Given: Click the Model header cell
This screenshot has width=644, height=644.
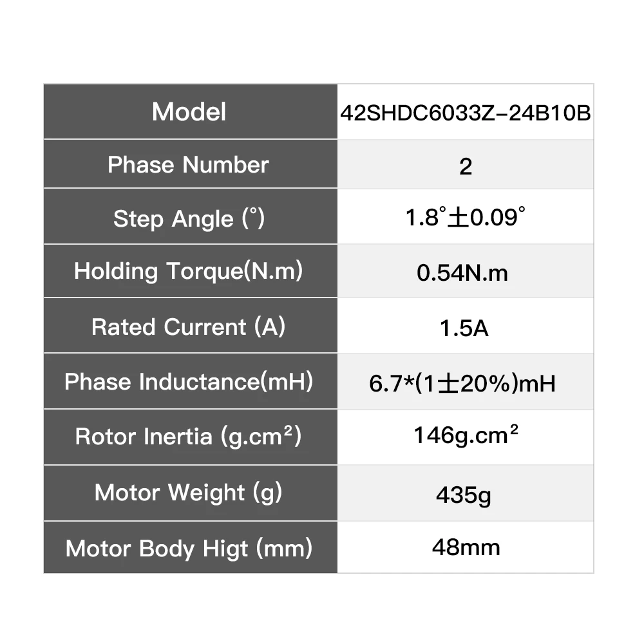Looking at the screenshot, I should [191, 111].
